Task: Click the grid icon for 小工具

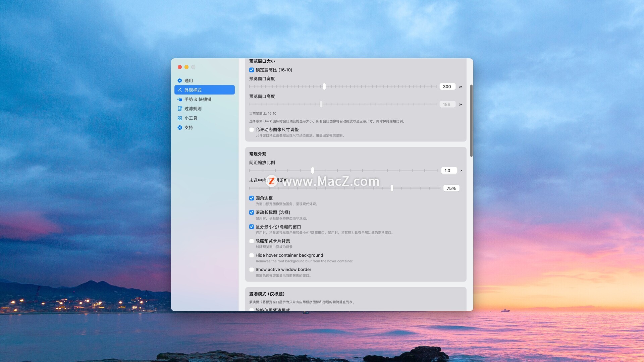Action: point(180,118)
